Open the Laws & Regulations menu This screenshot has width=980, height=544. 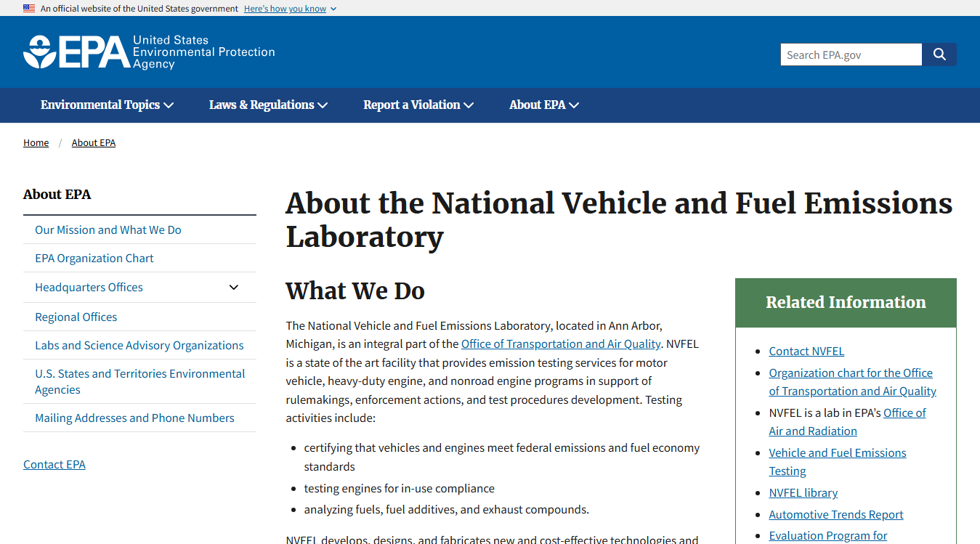click(268, 105)
